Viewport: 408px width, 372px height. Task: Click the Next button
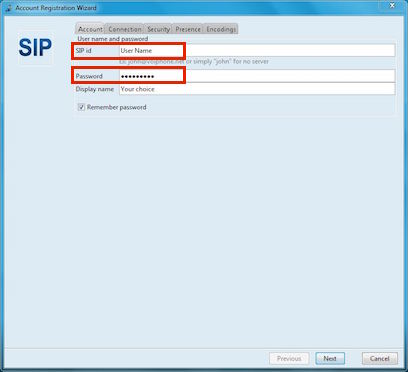[330, 359]
